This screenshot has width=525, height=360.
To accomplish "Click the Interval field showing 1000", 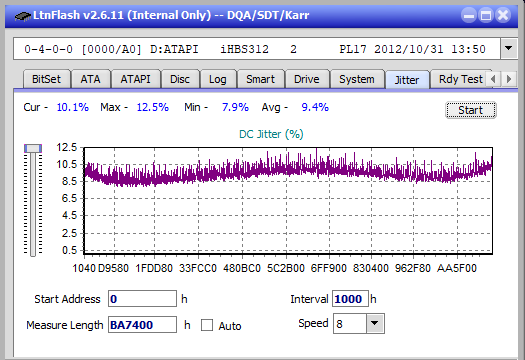I will click(350, 299).
